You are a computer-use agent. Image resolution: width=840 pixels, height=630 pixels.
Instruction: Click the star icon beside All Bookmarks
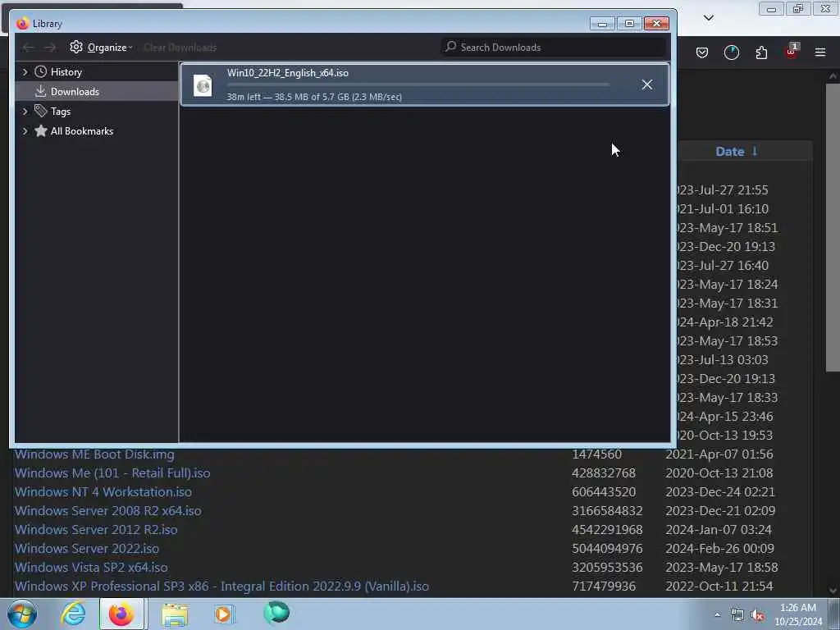tap(41, 130)
